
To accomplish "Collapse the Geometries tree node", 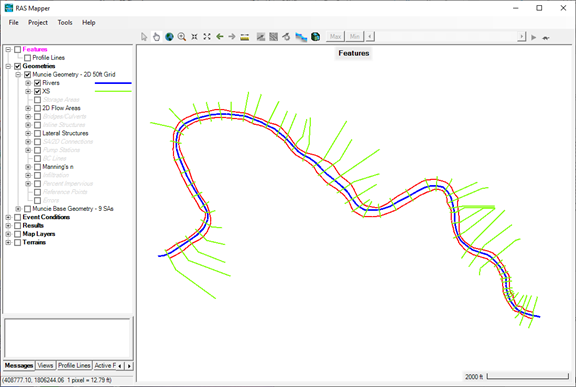I will click(x=8, y=66).
